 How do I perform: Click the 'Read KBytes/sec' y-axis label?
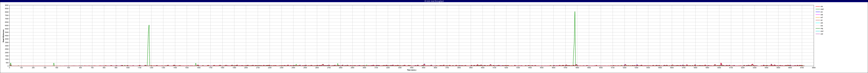pos(3,36)
